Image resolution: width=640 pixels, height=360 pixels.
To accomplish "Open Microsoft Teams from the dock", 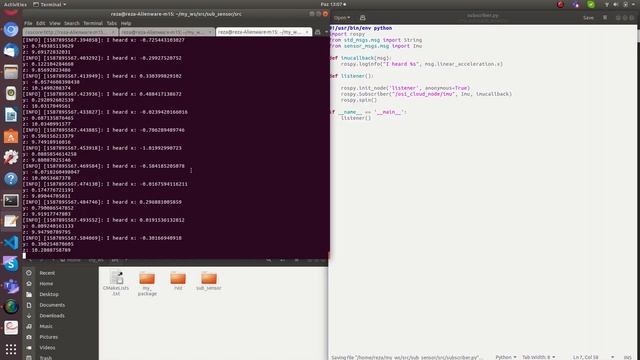I will click(11, 286).
